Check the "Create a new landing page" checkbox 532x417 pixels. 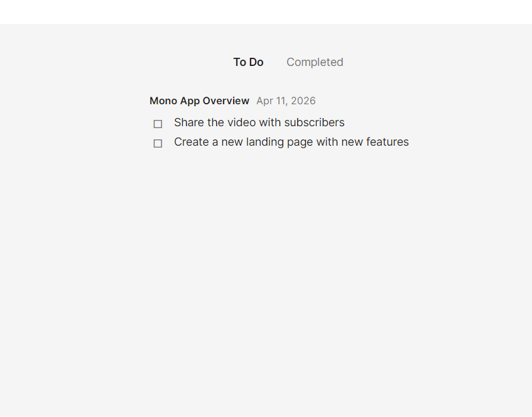point(158,143)
